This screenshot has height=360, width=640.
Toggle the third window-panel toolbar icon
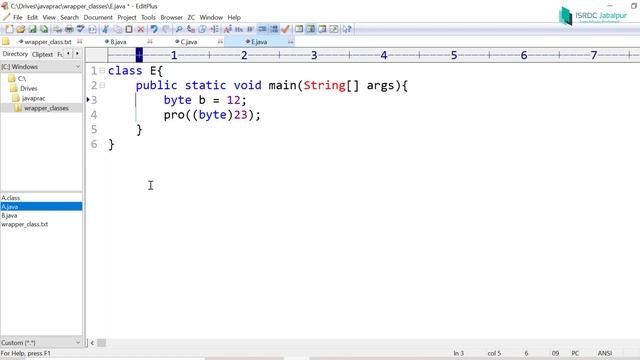pyautogui.click(x=322, y=29)
